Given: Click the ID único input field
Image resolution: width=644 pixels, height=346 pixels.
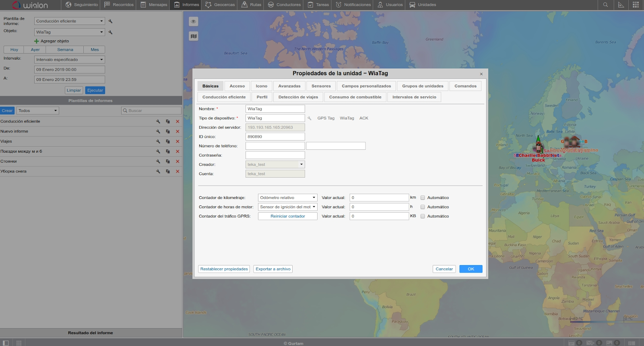Looking at the screenshot, I should point(275,137).
